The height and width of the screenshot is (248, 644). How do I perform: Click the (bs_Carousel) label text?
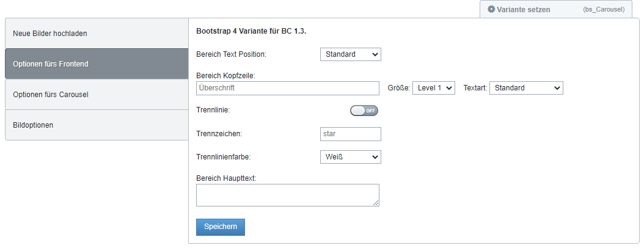[x=604, y=9]
